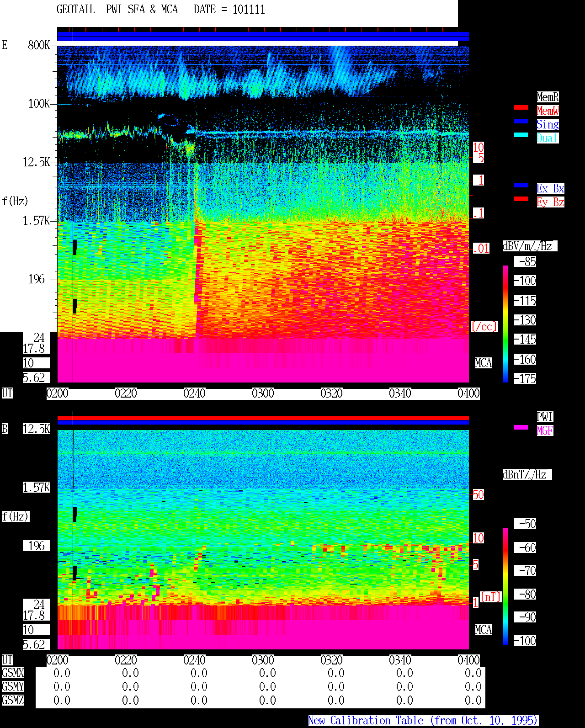Viewport: 585px width, 728px height.
Task: Click the blue Sing legend swatch
Action: [521, 121]
